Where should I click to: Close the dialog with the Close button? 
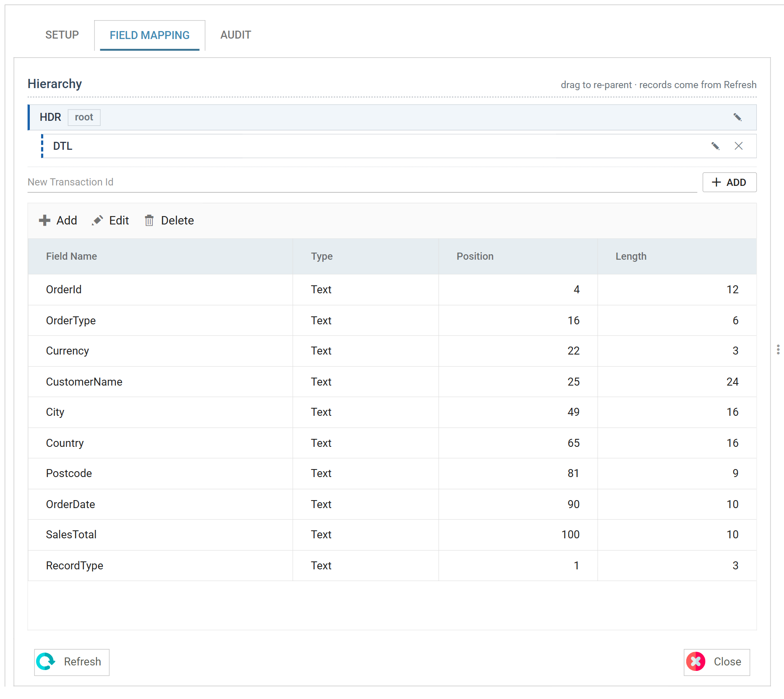(716, 662)
